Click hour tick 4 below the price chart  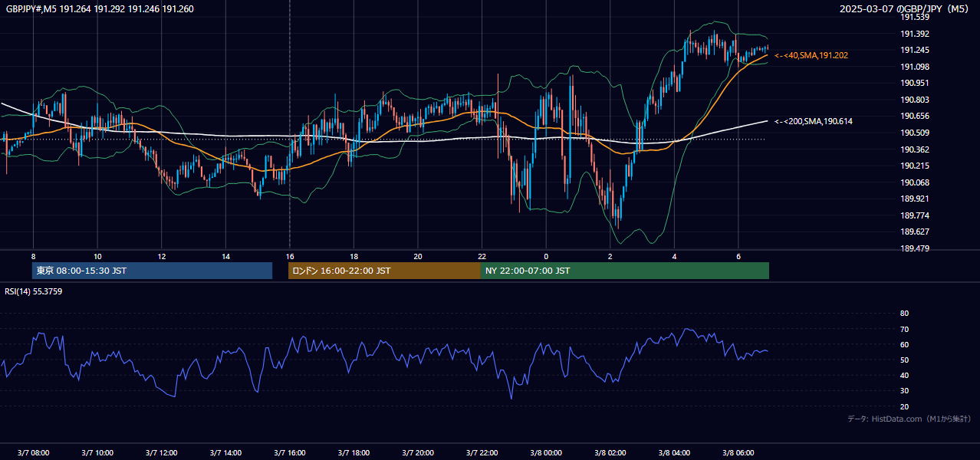click(674, 256)
